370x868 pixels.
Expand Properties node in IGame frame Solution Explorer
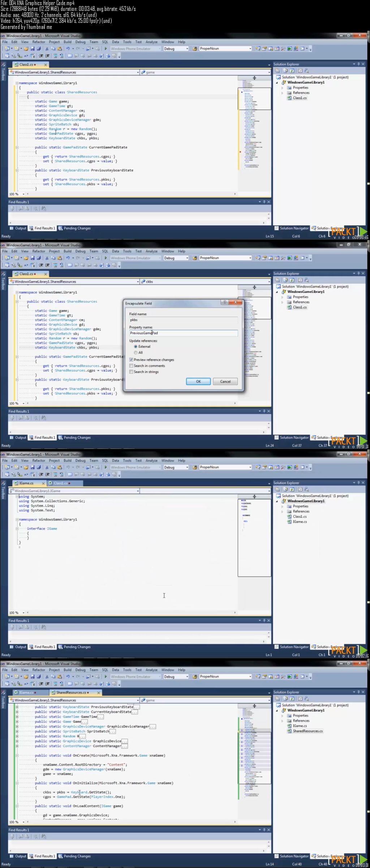283,506
